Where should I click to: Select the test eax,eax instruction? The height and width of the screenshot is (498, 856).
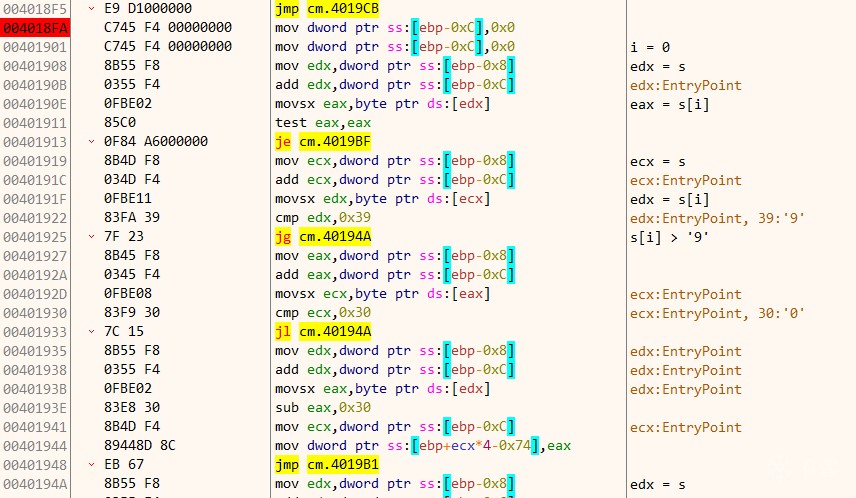[323, 123]
